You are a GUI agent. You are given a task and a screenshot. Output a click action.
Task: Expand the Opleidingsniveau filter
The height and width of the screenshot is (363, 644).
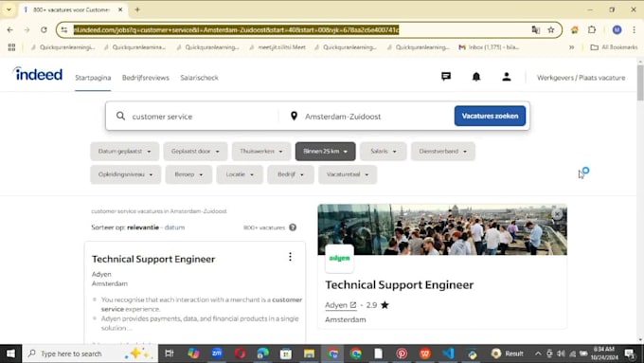[x=125, y=174]
